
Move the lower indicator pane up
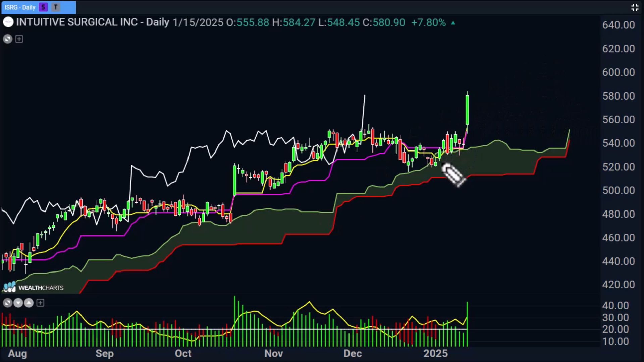pos(29,303)
